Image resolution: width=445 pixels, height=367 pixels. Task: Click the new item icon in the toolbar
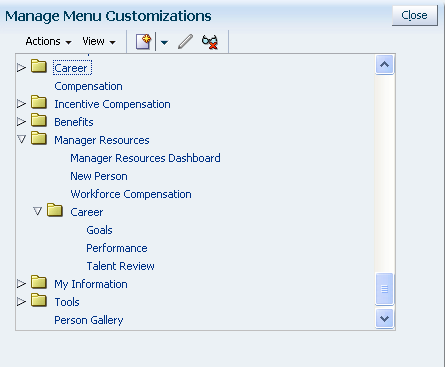tap(144, 42)
